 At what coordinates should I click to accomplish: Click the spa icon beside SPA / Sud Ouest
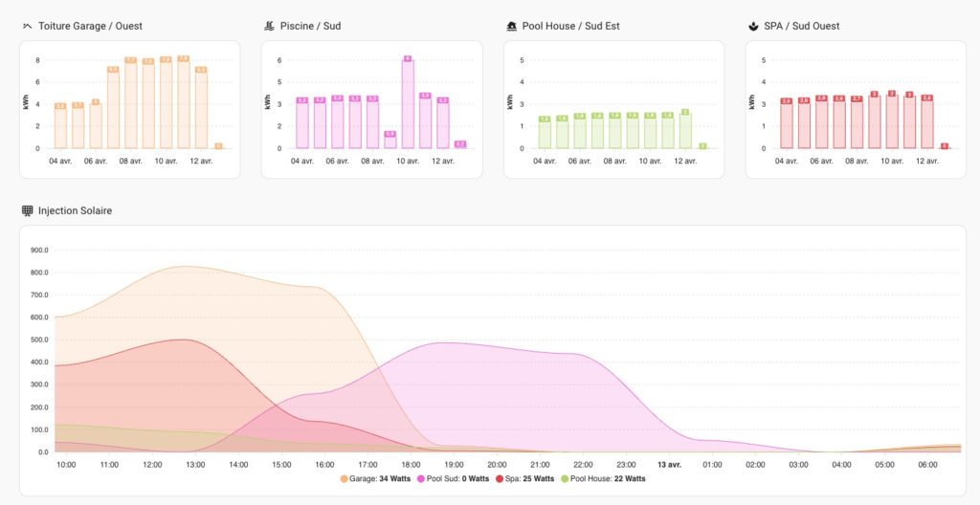pyautogui.click(x=753, y=26)
